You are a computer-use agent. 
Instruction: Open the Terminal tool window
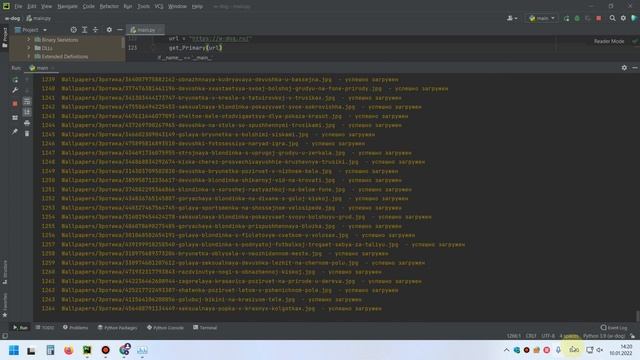point(205,327)
